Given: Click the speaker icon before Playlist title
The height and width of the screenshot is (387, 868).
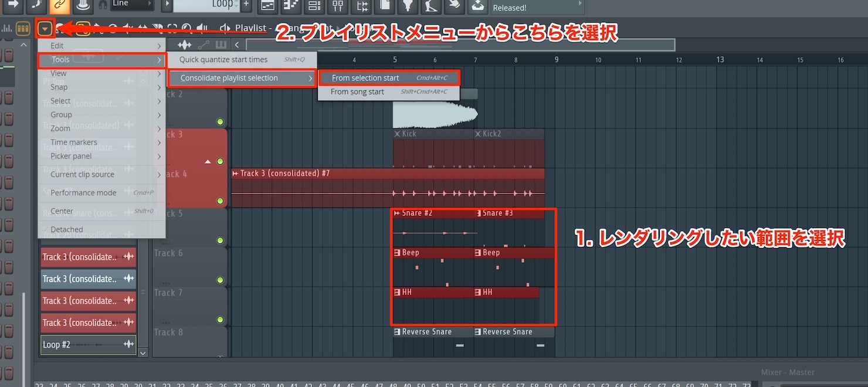Looking at the screenshot, I should 225,28.
